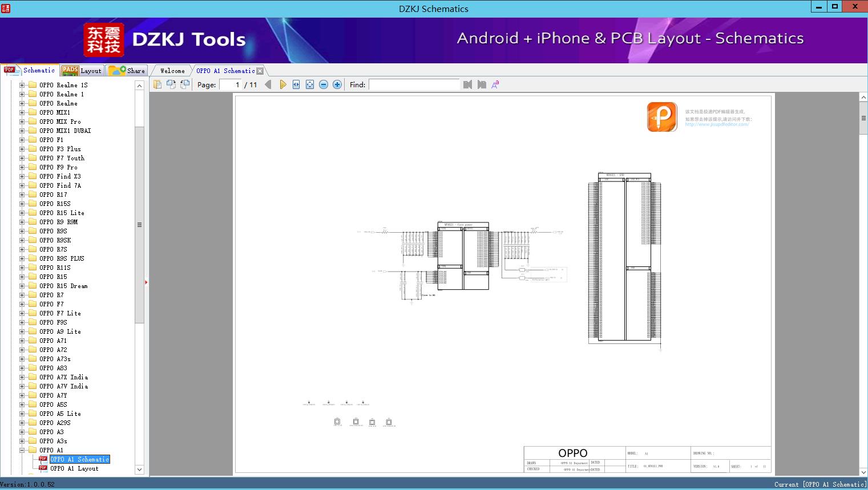868x490 pixels.
Task: Click the folder icon for OPPO A72
Action: pos(33,350)
